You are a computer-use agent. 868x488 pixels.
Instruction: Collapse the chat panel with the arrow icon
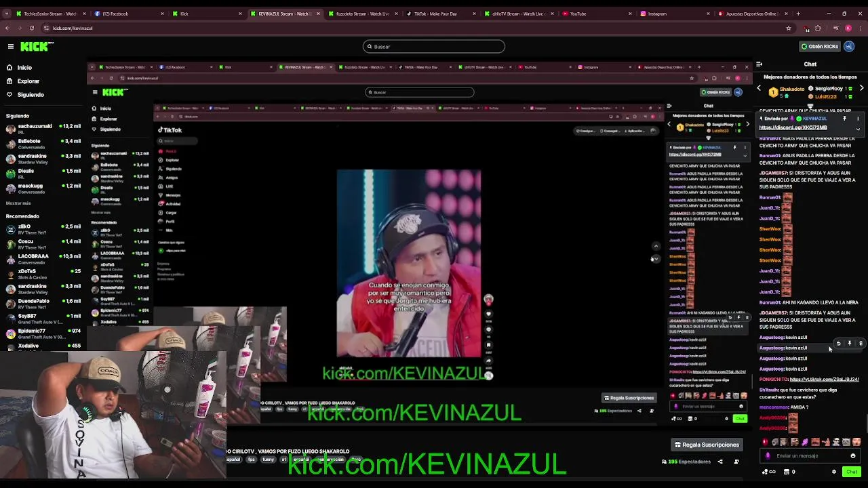pyautogui.click(x=759, y=64)
